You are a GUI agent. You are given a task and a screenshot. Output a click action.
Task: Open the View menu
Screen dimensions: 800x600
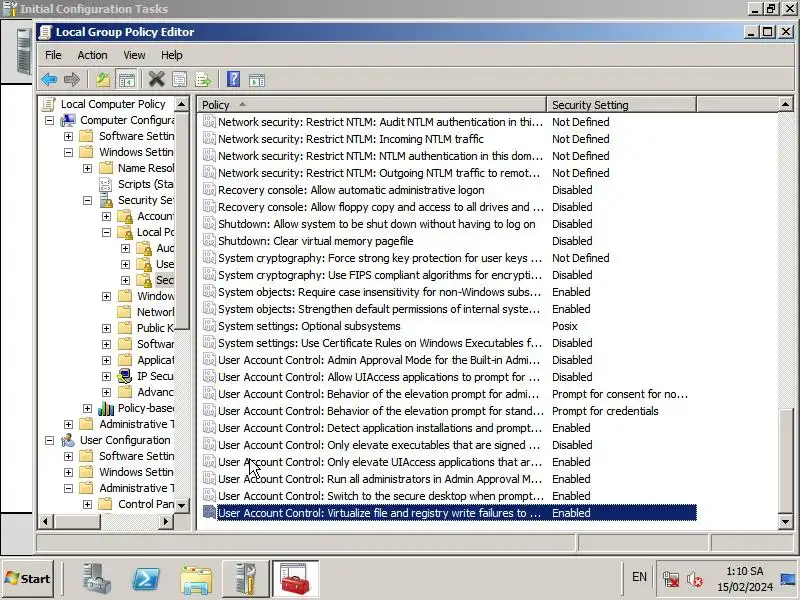pyautogui.click(x=134, y=55)
